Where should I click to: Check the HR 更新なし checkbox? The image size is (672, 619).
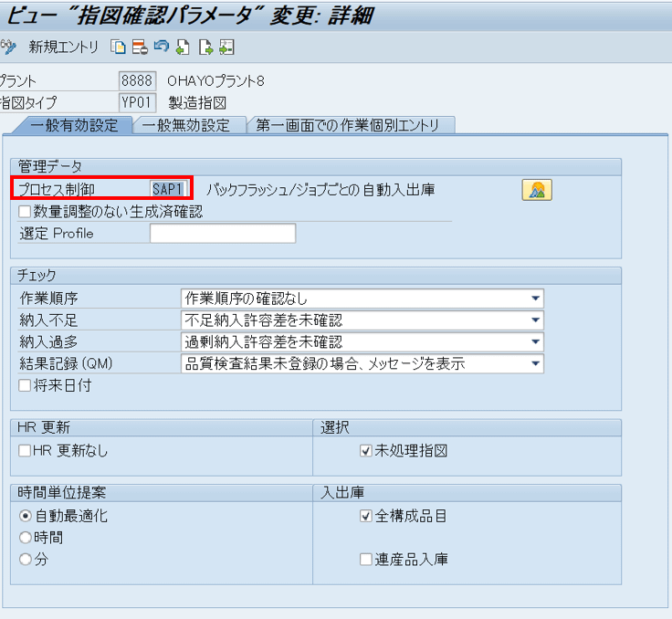pos(25,450)
